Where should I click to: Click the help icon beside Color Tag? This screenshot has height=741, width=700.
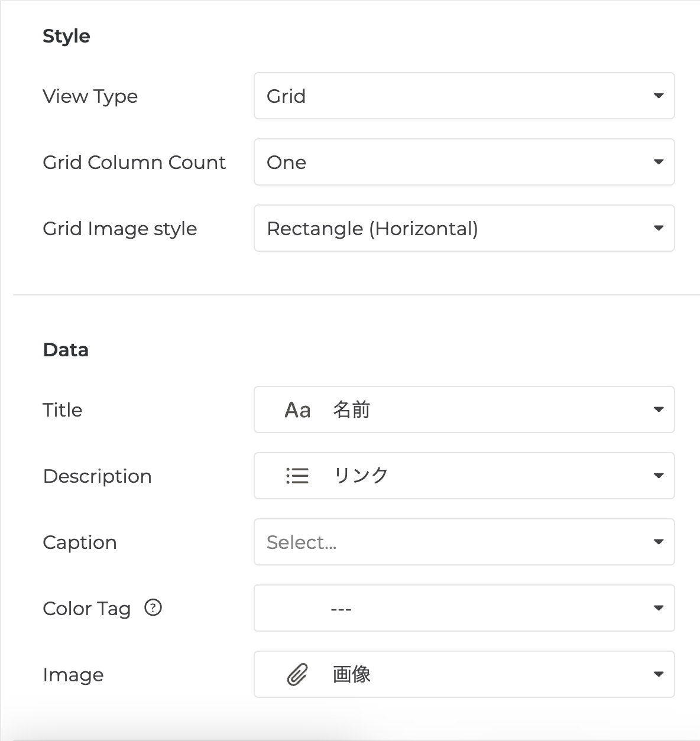click(x=153, y=607)
